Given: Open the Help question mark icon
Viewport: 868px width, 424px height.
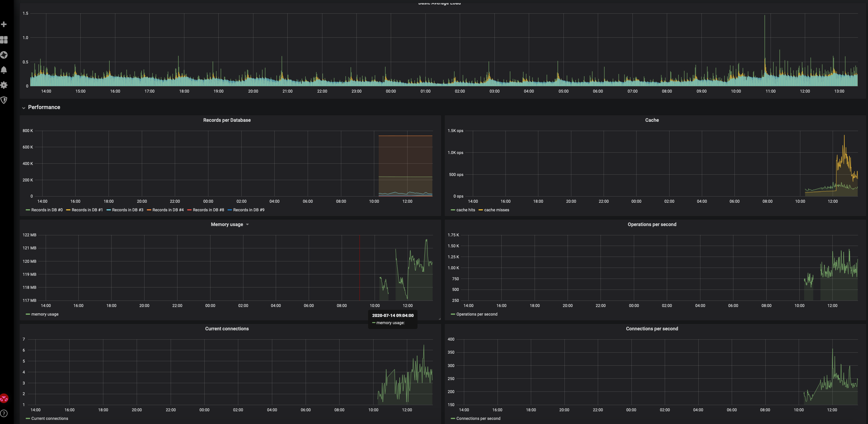Looking at the screenshot, I should tap(4, 413).
